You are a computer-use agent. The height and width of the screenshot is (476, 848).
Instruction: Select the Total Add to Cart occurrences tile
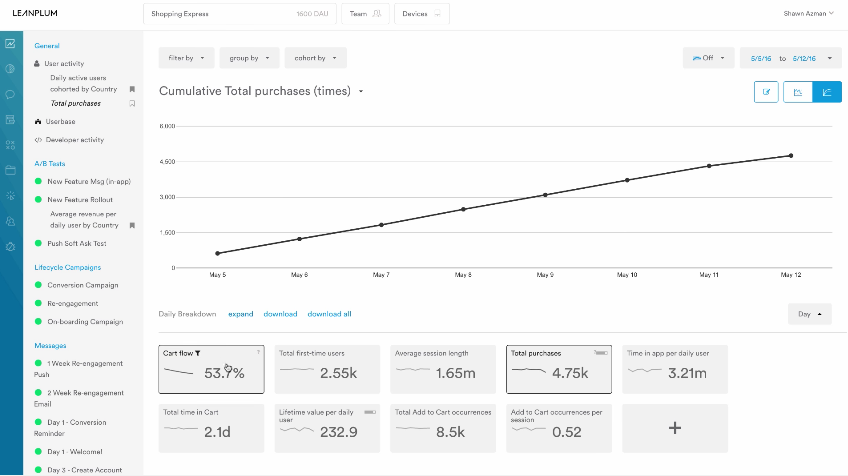pyautogui.click(x=443, y=428)
